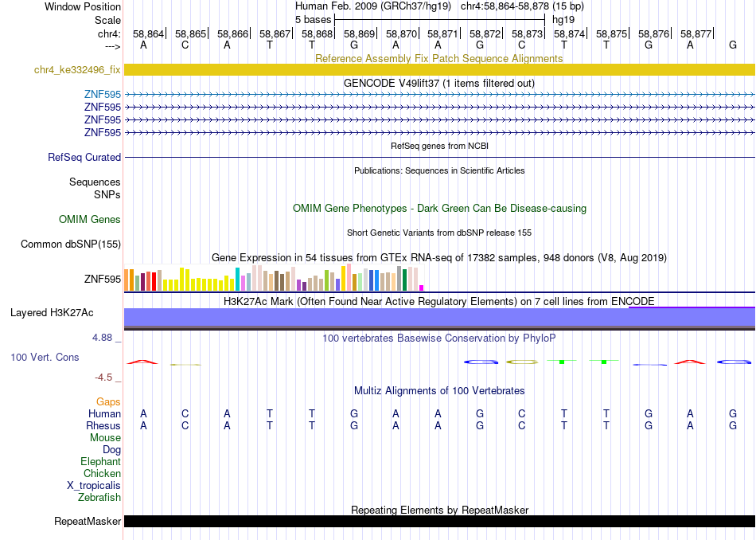Click the black RepeatMasker track bar

440,521
